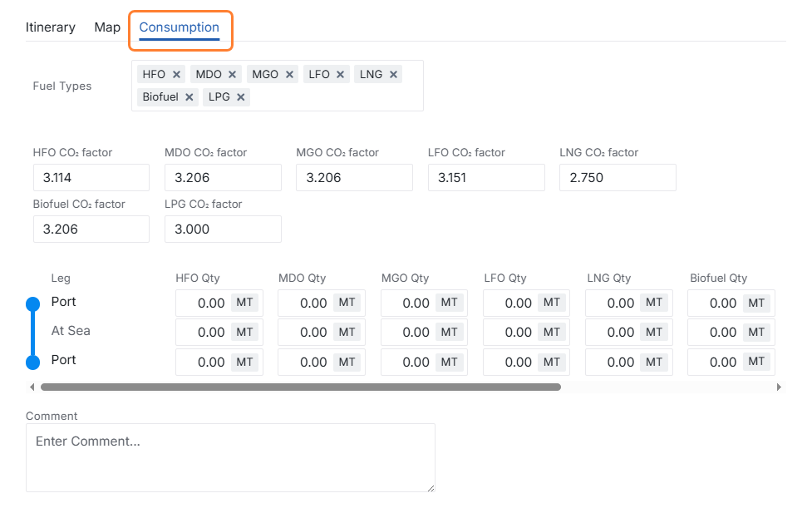Viewport: 812px width, 513px height.
Task: Select the Consumption tab
Action: point(180,27)
